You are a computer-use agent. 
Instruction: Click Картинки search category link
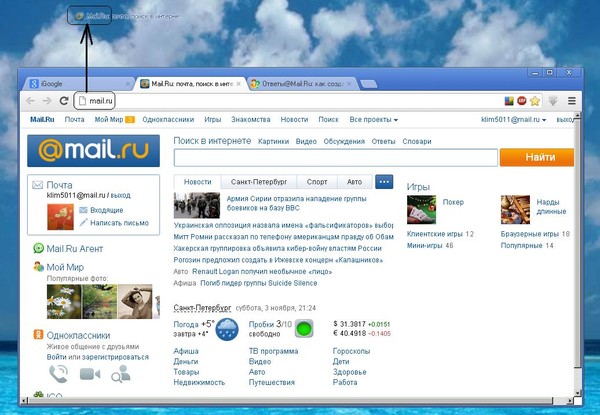[x=273, y=142]
